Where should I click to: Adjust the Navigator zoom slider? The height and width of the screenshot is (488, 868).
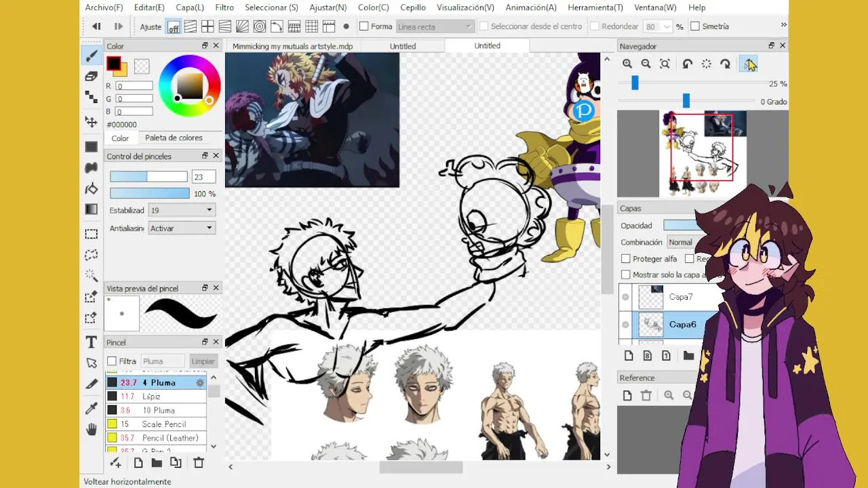(635, 83)
